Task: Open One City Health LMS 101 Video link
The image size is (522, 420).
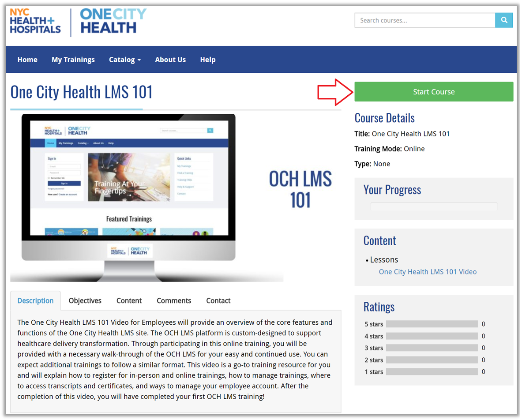Action: 428,272
